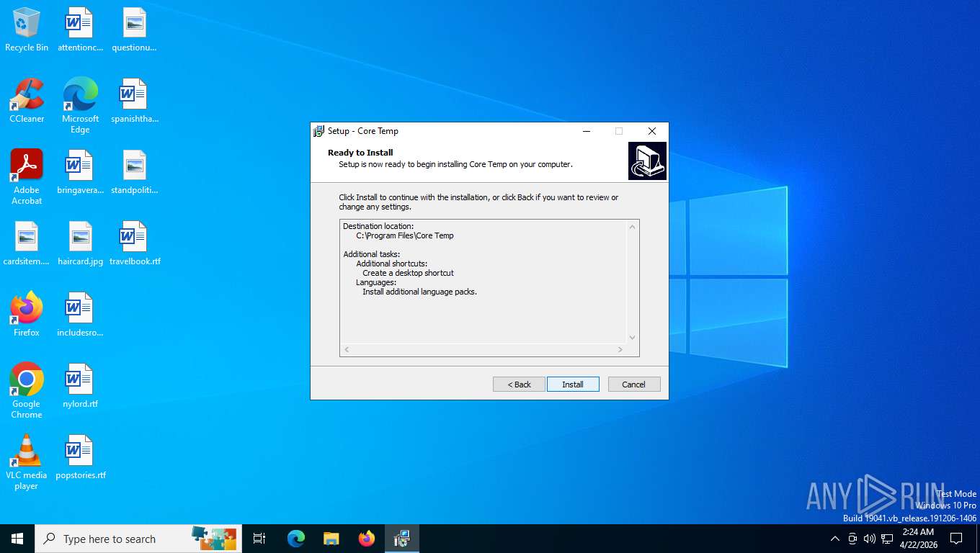The image size is (980, 553).
Task: Open the Meet Now tray icon
Action: click(852, 539)
